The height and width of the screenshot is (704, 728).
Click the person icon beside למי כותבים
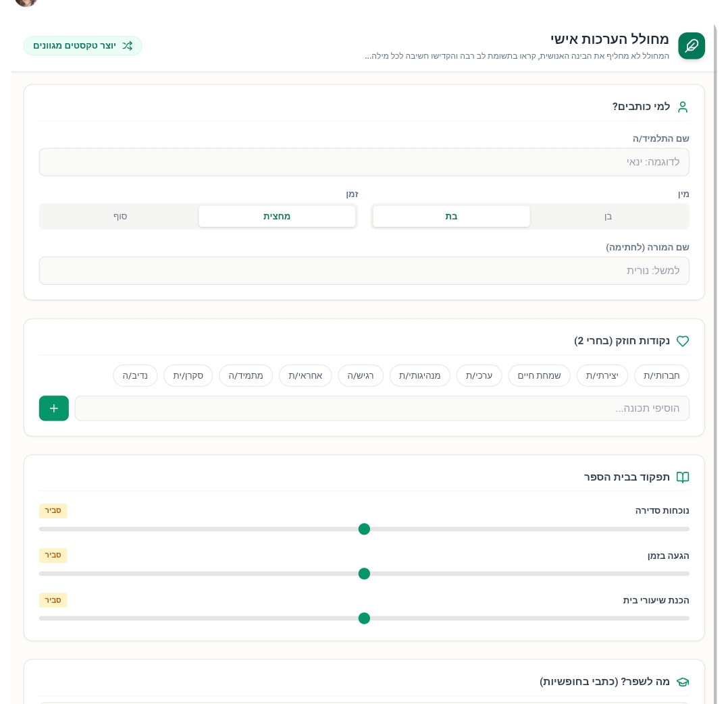coord(682,107)
